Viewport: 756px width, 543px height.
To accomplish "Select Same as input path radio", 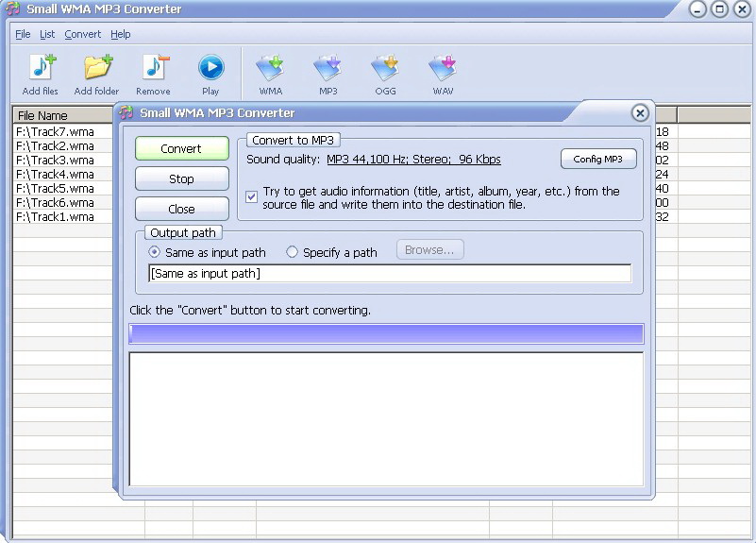I will click(x=154, y=252).
